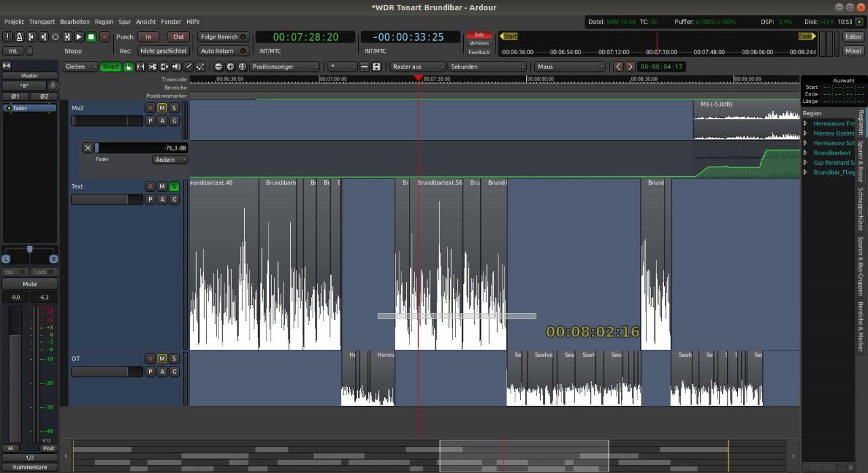
Task: Open the Fenster menu
Action: pyautogui.click(x=171, y=22)
